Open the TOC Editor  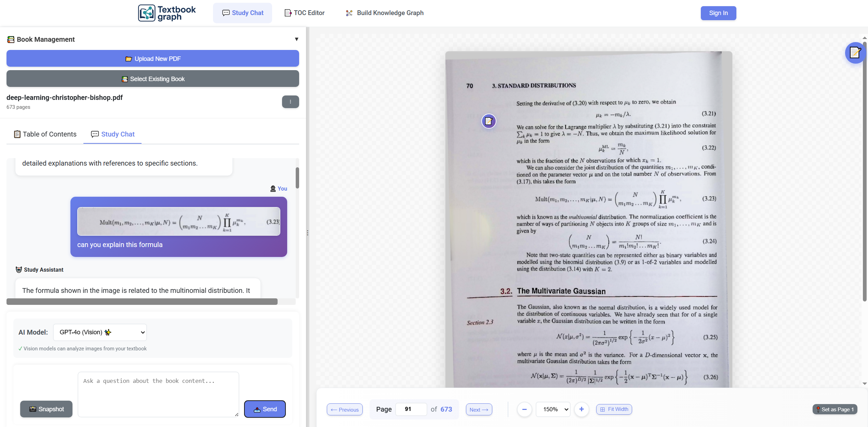(304, 13)
